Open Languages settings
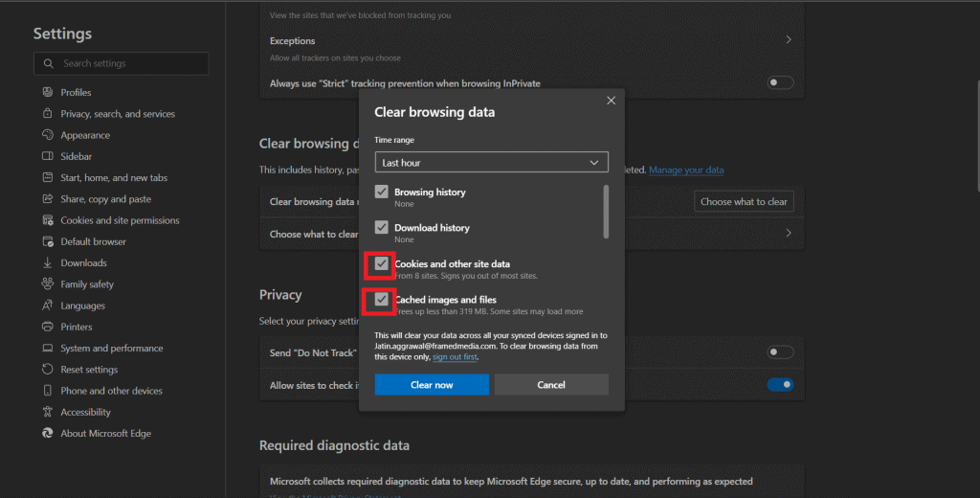Image resolution: width=980 pixels, height=498 pixels. coord(82,305)
